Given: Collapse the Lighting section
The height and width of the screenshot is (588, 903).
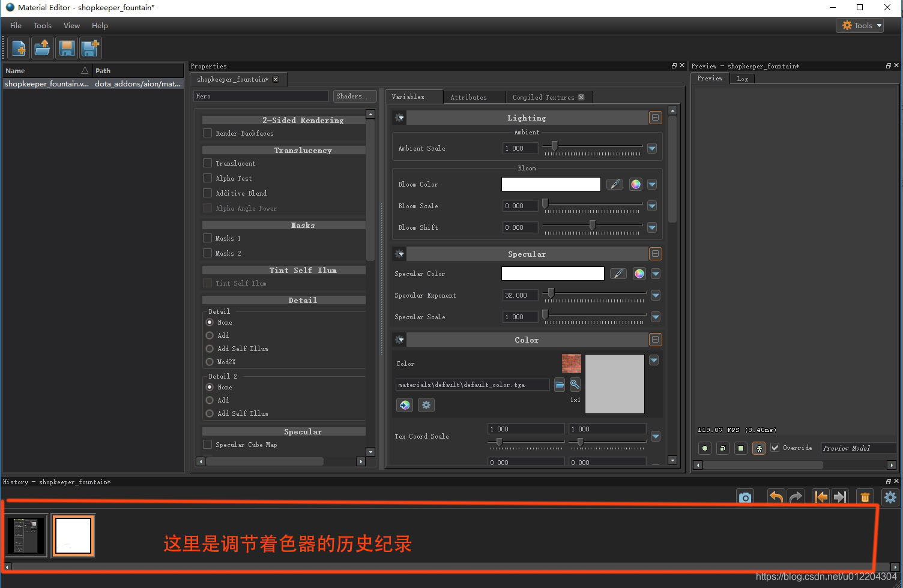Looking at the screenshot, I should click(655, 118).
